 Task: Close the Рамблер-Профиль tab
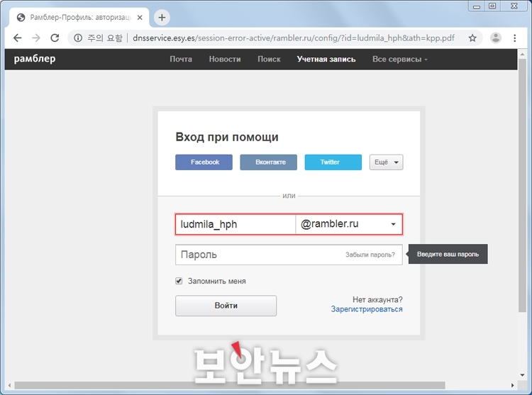(140, 17)
